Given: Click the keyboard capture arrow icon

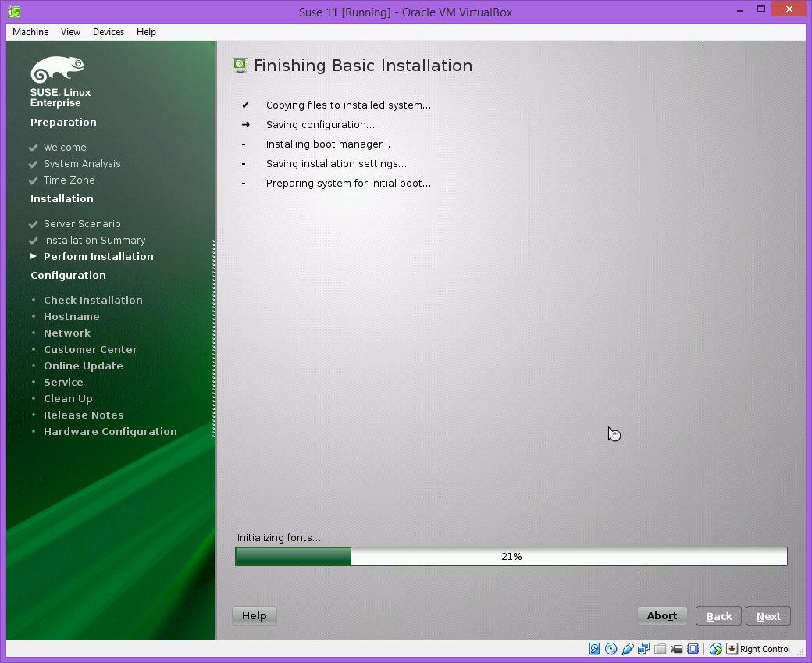Looking at the screenshot, I should pos(732,648).
